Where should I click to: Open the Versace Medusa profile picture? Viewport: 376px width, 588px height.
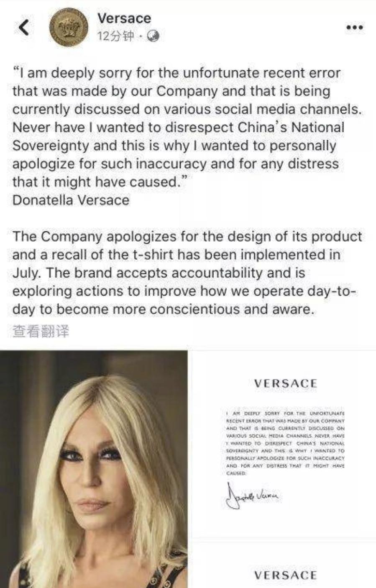point(69,28)
